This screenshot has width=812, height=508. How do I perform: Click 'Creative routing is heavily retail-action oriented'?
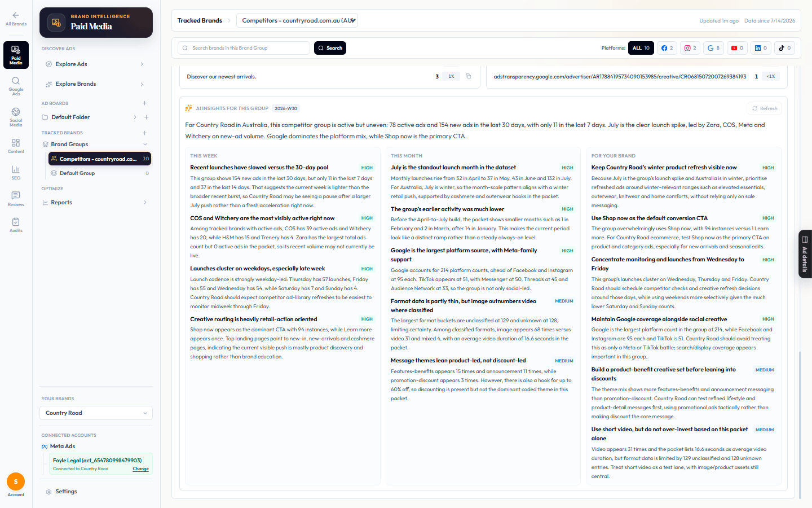point(253,319)
